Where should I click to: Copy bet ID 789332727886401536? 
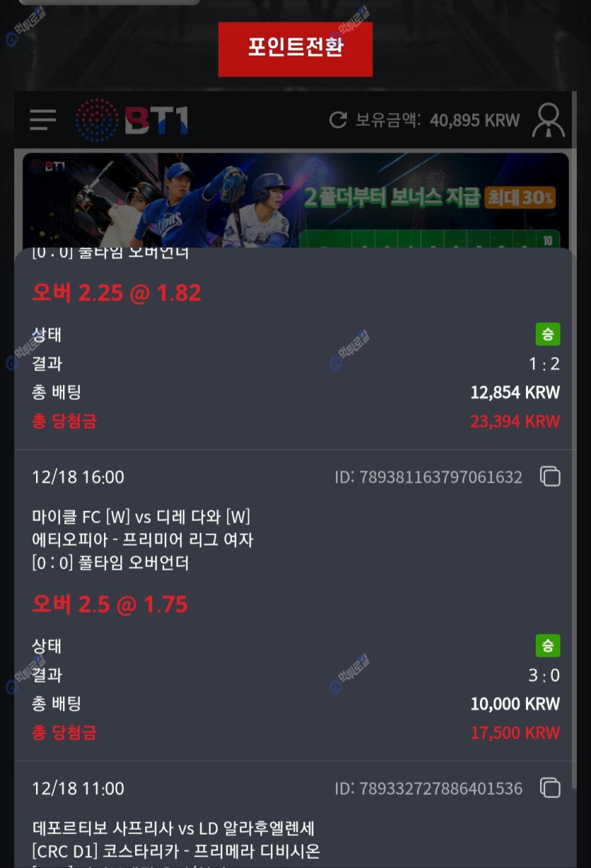click(x=550, y=788)
